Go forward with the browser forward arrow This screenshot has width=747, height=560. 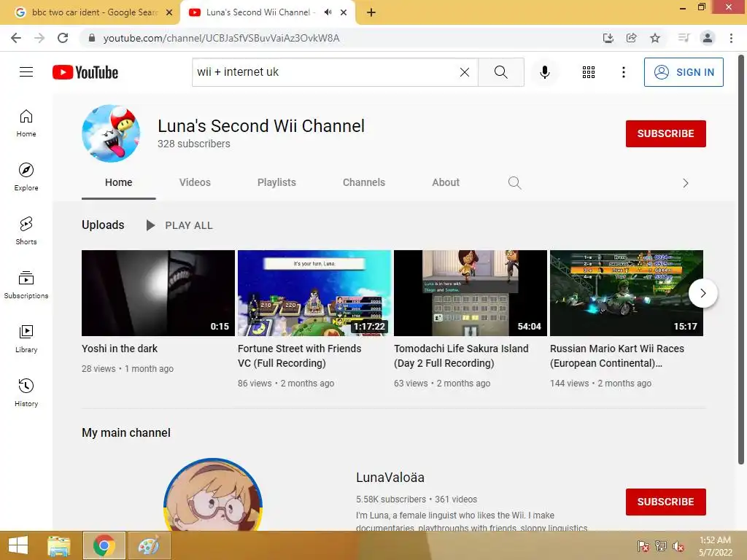(x=39, y=38)
